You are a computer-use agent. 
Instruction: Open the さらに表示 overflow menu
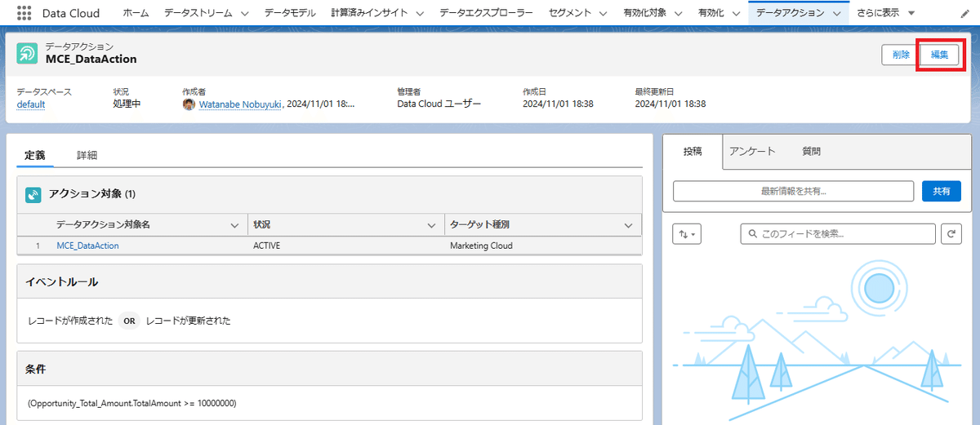[885, 13]
